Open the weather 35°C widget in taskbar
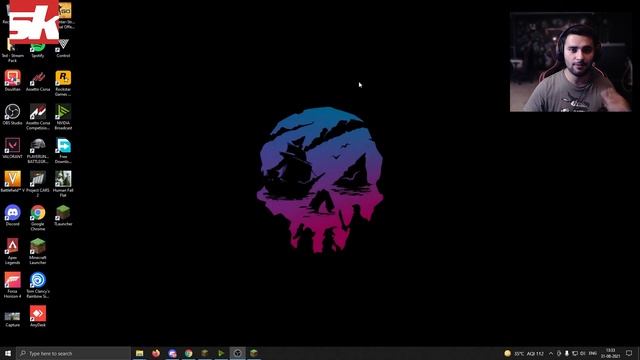Viewport: 640px width, 360px height. [x=524, y=353]
